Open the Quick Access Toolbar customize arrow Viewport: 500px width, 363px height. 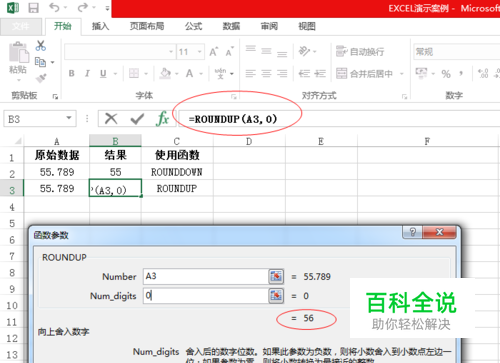pyautogui.click(x=107, y=8)
